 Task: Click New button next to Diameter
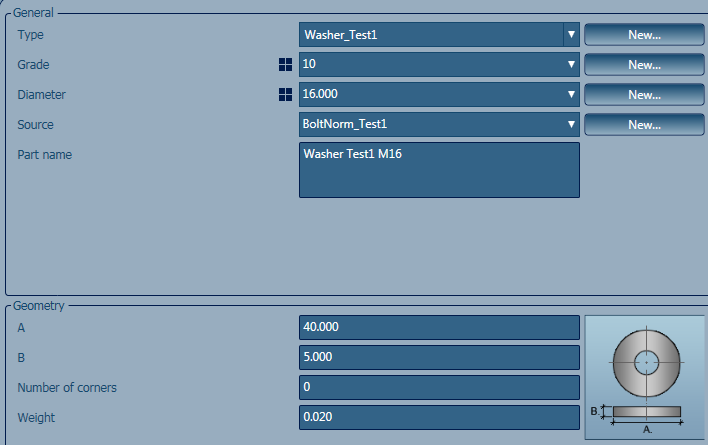pos(644,94)
